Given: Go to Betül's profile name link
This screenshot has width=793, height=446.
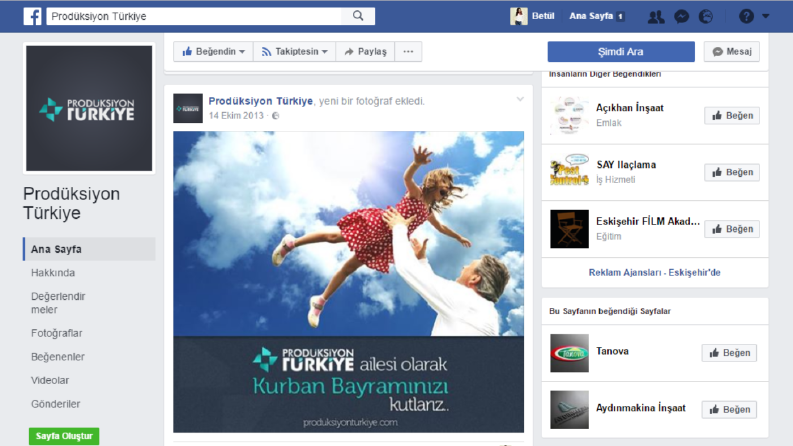Looking at the screenshot, I should pyautogui.click(x=543, y=16).
